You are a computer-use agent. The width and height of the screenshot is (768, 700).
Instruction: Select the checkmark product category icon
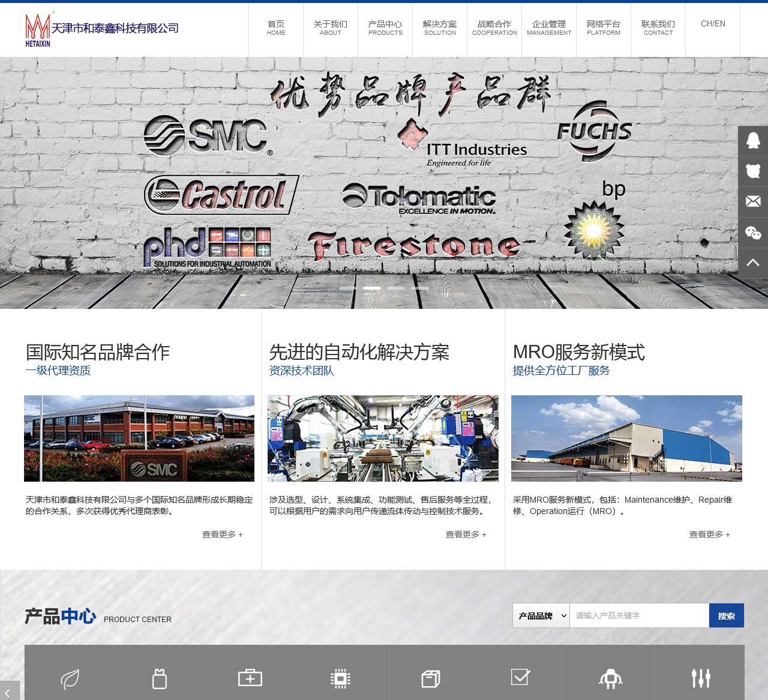(521, 677)
